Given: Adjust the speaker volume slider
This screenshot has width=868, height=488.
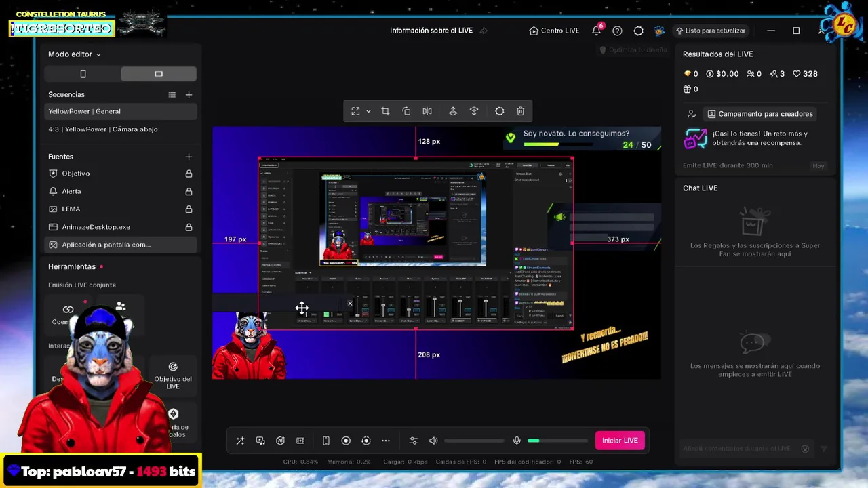Looking at the screenshot, I should (474, 441).
